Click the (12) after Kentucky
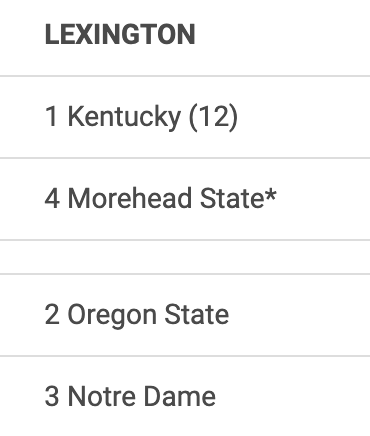 213,117
